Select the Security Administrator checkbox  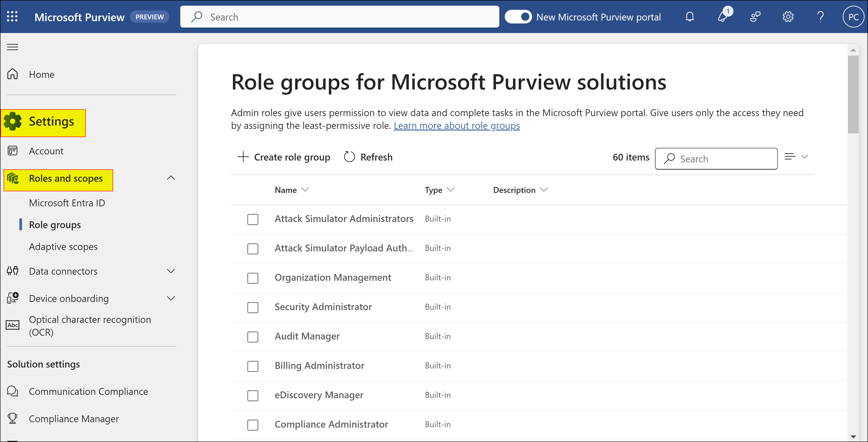pos(253,307)
